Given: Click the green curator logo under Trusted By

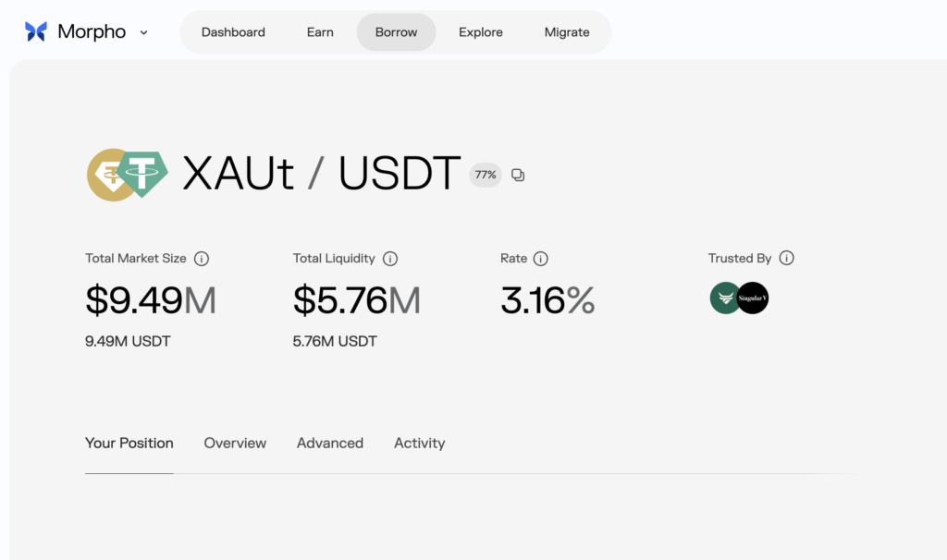Looking at the screenshot, I should [x=724, y=298].
